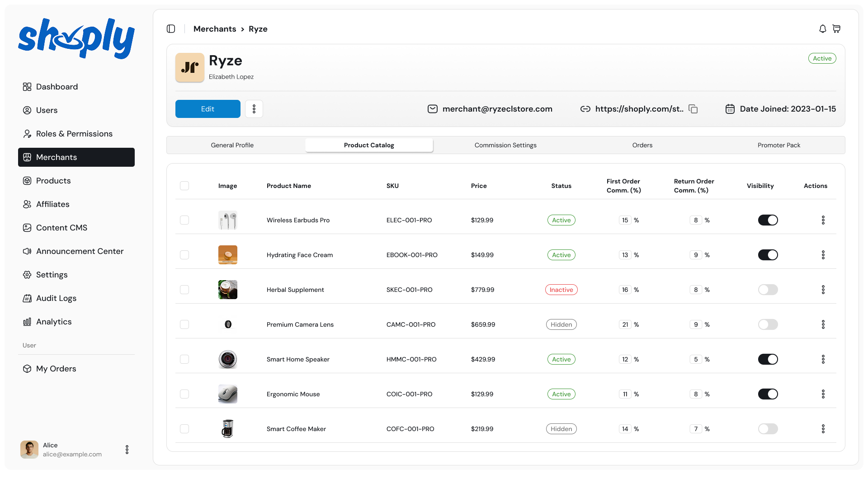Open Alice's user account menu
Image resolution: width=868 pixels, height=488 pixels.
tap(127, 450)
